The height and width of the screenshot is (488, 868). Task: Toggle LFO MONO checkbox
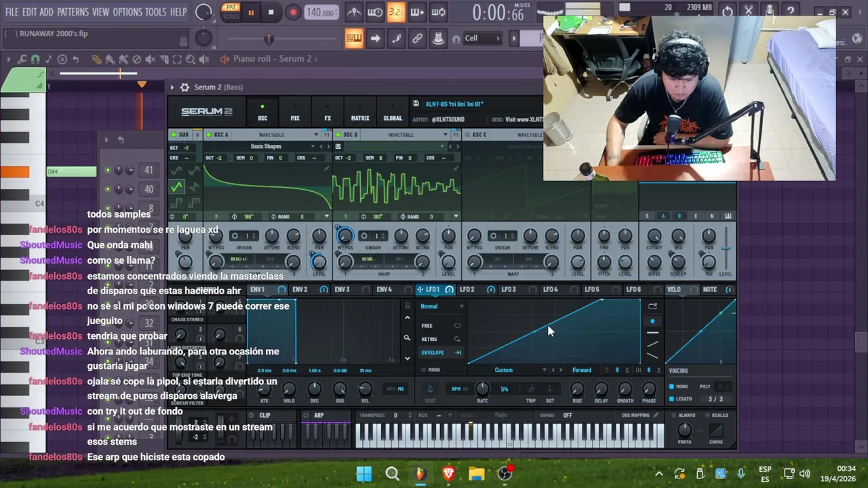424,370
